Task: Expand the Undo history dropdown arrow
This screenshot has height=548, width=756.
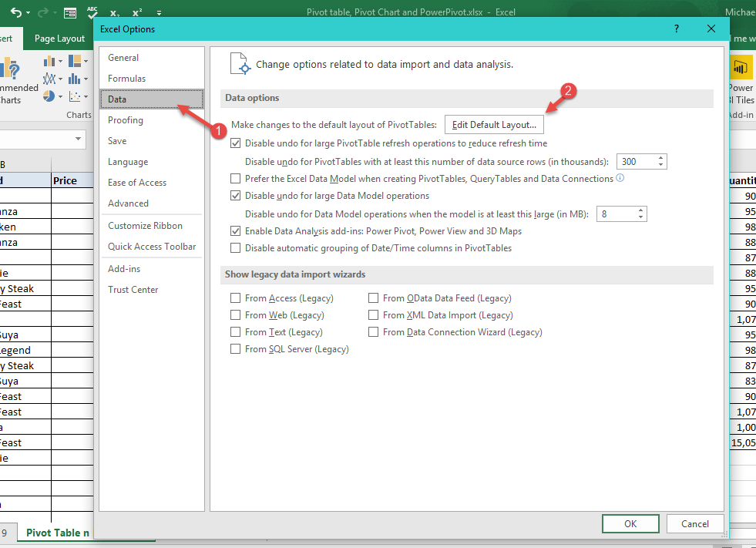Action: tap(27, 13)
